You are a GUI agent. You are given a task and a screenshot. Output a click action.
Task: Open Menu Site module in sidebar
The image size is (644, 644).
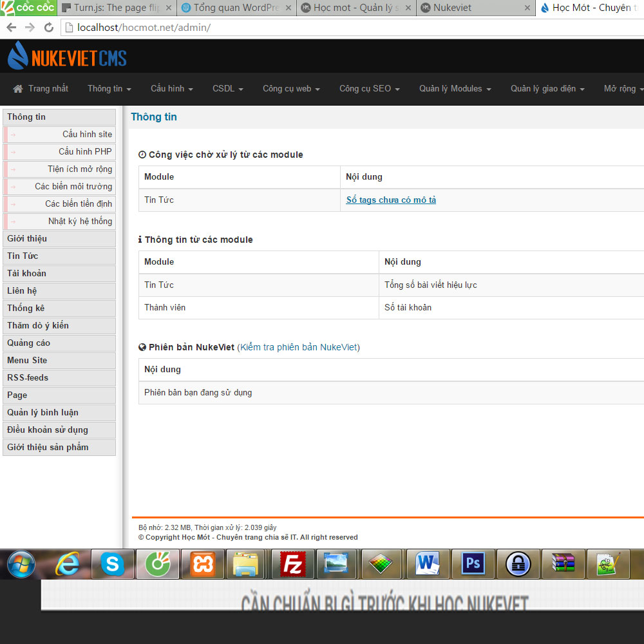pyautogui.click(x=59, y=360)
